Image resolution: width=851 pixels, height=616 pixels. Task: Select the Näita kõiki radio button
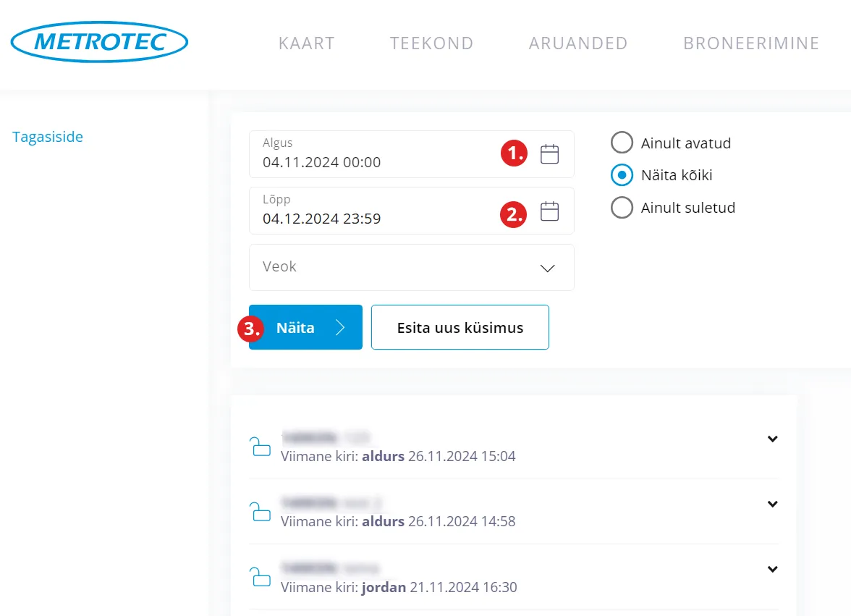pos(622,175)
